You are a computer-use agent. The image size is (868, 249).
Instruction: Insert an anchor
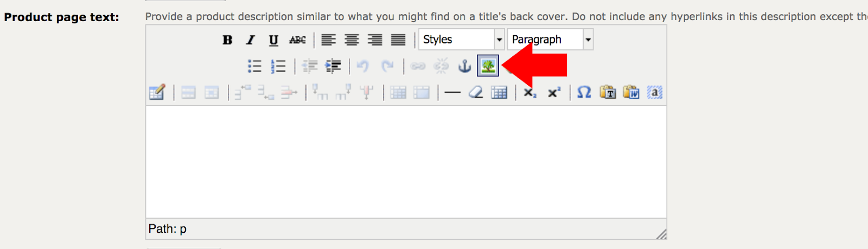click(464, 66)
